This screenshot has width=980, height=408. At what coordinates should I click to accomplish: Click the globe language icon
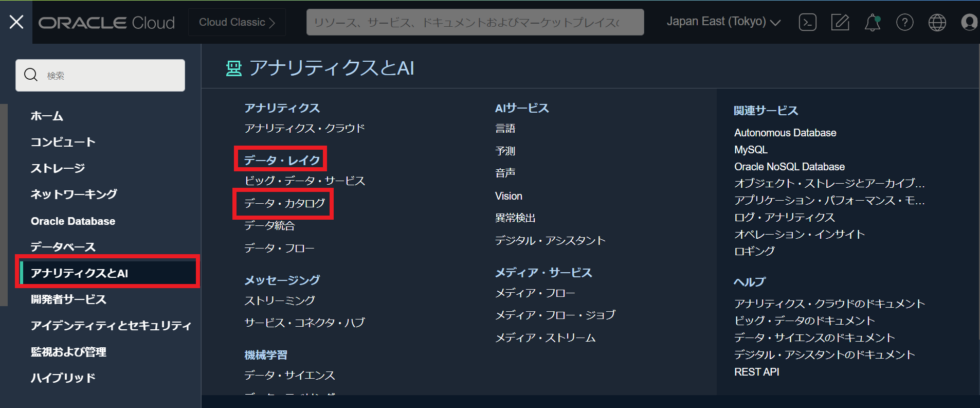coord(937,22)
